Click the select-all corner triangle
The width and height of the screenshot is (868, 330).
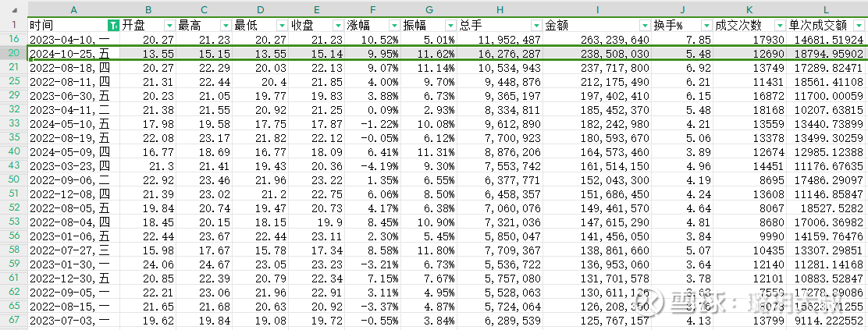pos(14,9)
